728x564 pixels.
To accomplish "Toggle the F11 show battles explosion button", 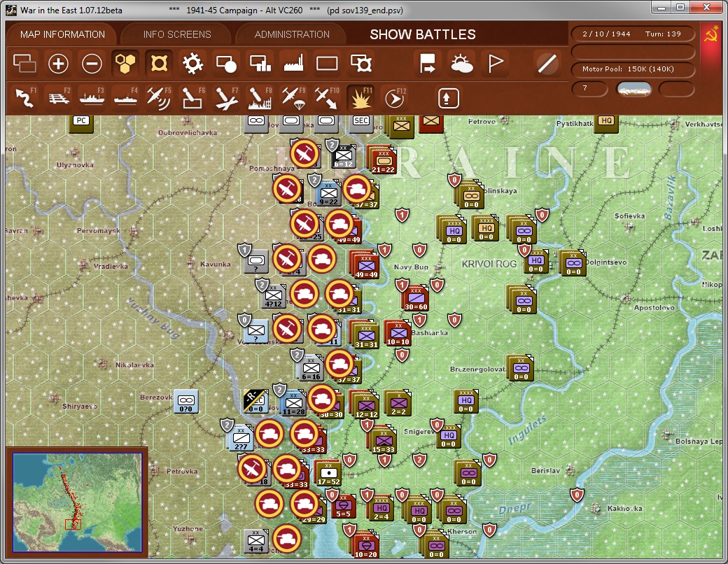I will tap(360, 98).
